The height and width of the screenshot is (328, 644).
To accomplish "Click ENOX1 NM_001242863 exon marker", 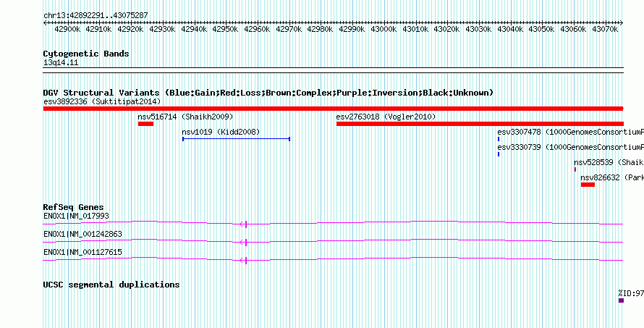I will click(245, 242).
